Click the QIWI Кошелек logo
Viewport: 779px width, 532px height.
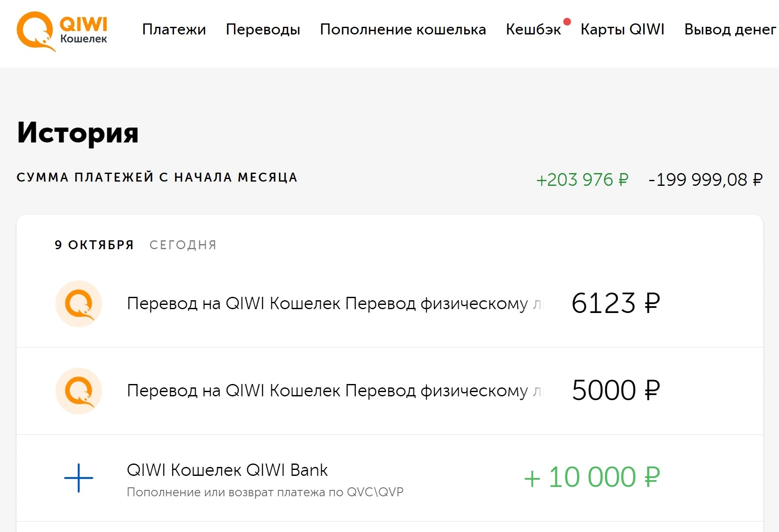pyautogui.click(x=62, y=31)
